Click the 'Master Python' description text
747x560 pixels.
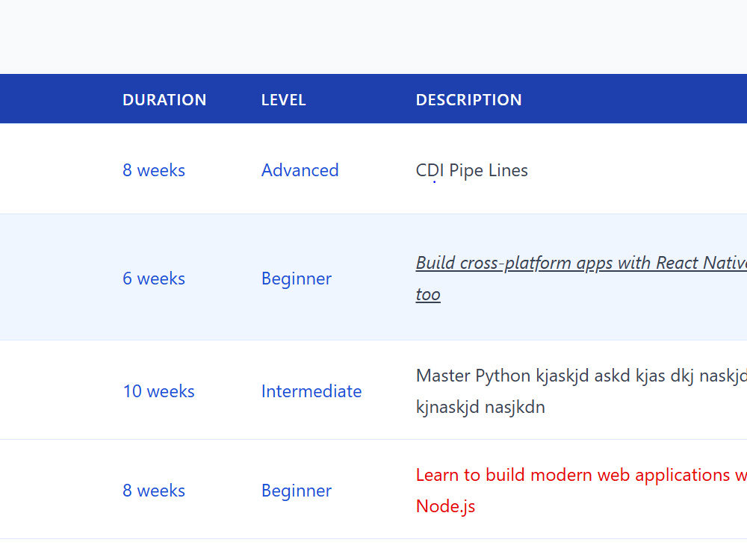[x=581, y=391]
